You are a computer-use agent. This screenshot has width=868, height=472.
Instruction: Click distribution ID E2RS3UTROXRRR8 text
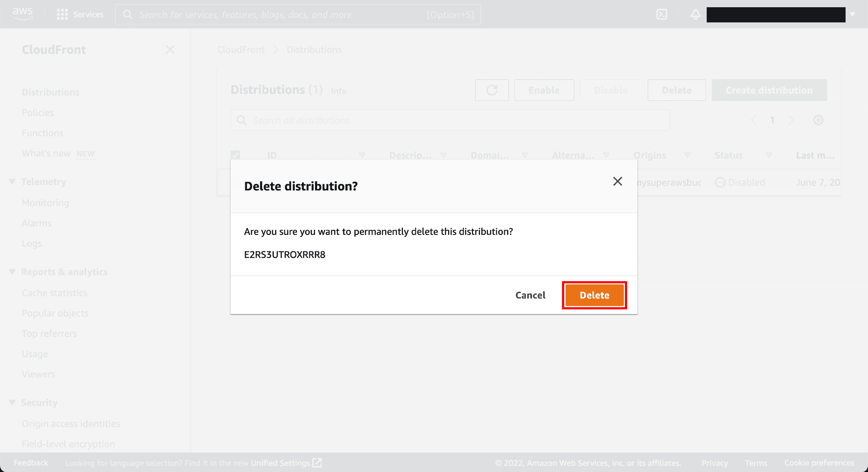[x=285, y=255]
